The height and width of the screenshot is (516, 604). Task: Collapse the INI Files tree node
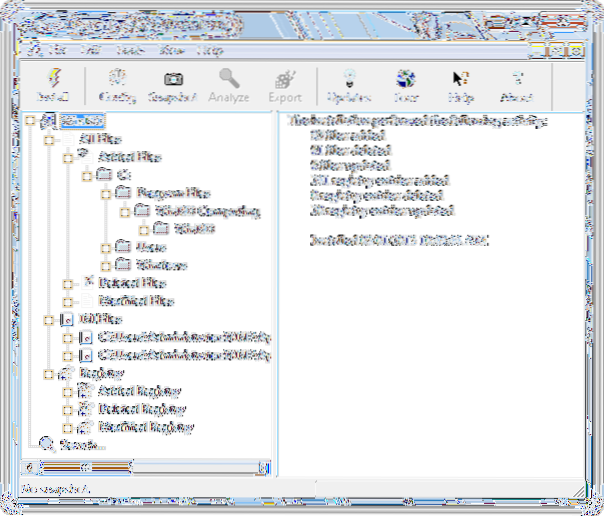point(48,320)
